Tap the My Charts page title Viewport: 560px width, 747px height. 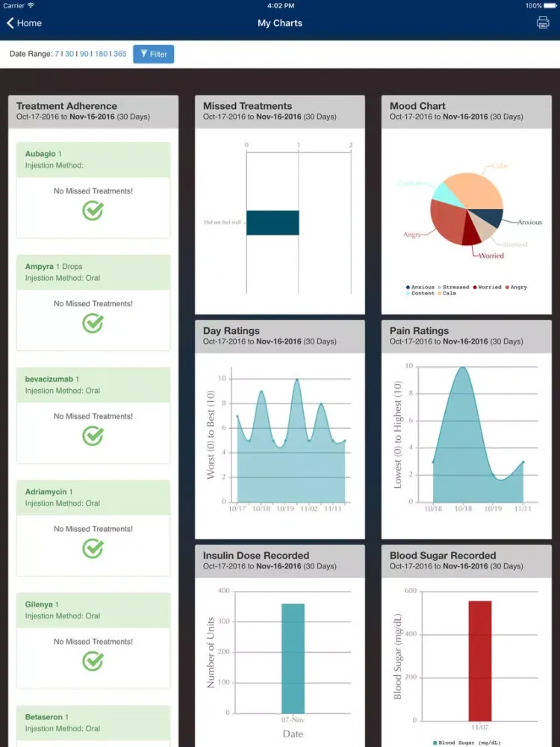pyautogui.click(x=280, y=23)
